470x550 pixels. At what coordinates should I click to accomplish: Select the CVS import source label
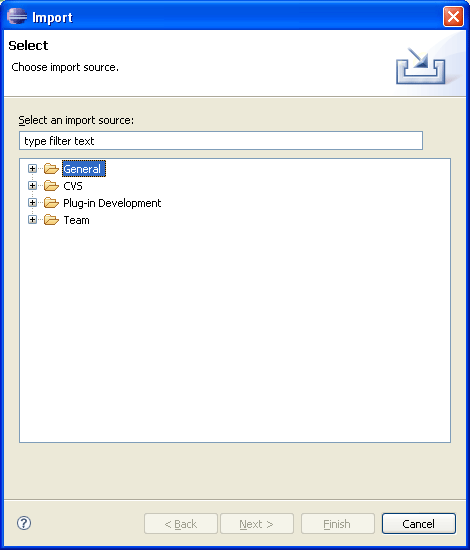point(73,186)
